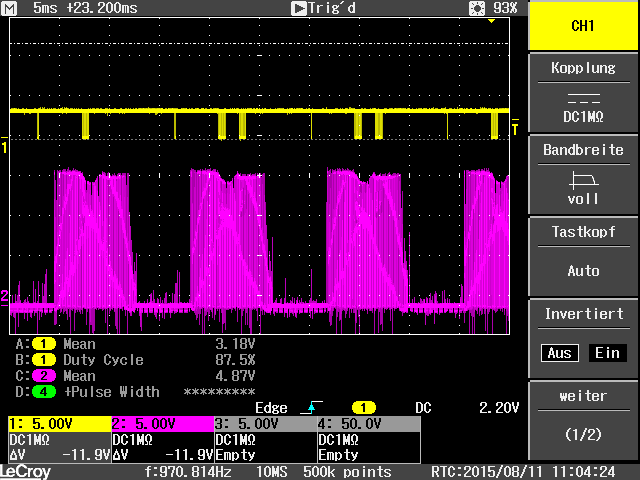Click the trigger level 2.20V value

click(499, 407)
